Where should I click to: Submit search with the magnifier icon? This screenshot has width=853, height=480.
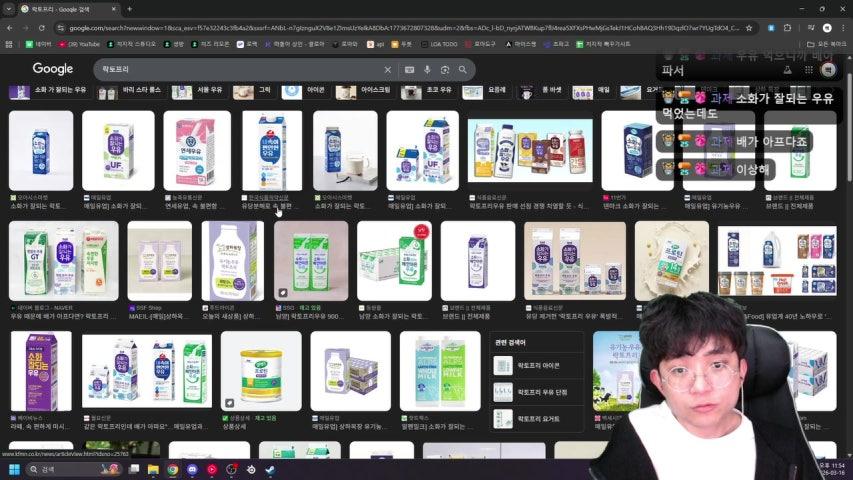462,70
